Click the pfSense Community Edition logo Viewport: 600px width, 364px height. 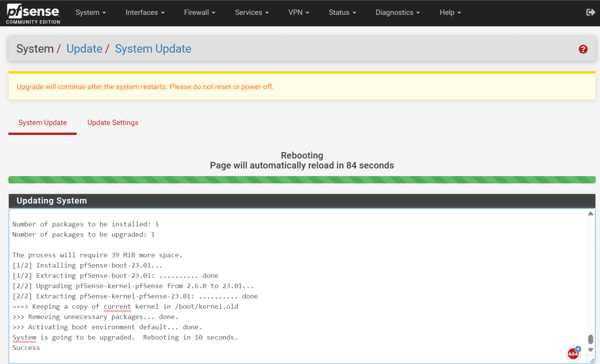click(33, 13)
